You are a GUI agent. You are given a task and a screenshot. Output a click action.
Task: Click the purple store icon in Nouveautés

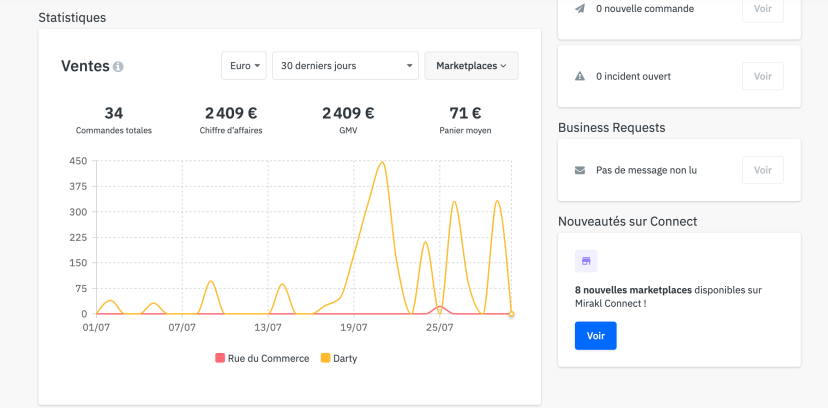(586, 261)
